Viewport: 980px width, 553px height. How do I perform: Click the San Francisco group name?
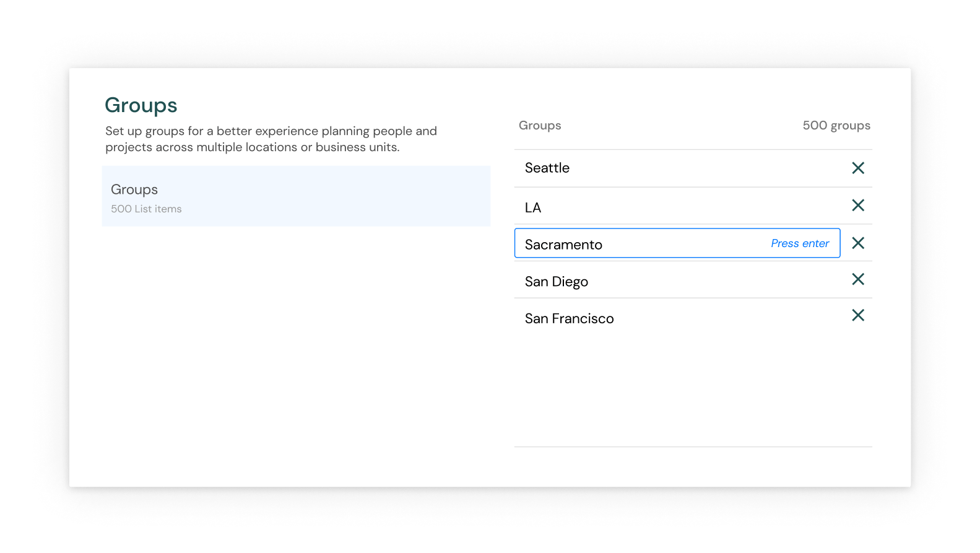coord(569,318)
